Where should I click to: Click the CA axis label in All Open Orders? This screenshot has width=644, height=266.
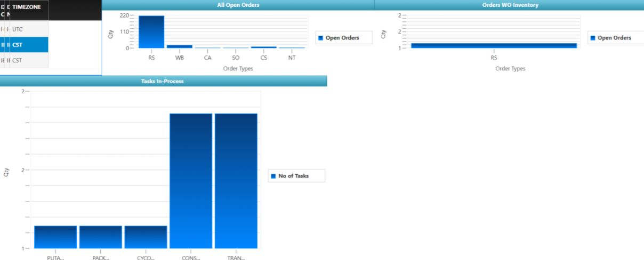[x=207, y=58]
